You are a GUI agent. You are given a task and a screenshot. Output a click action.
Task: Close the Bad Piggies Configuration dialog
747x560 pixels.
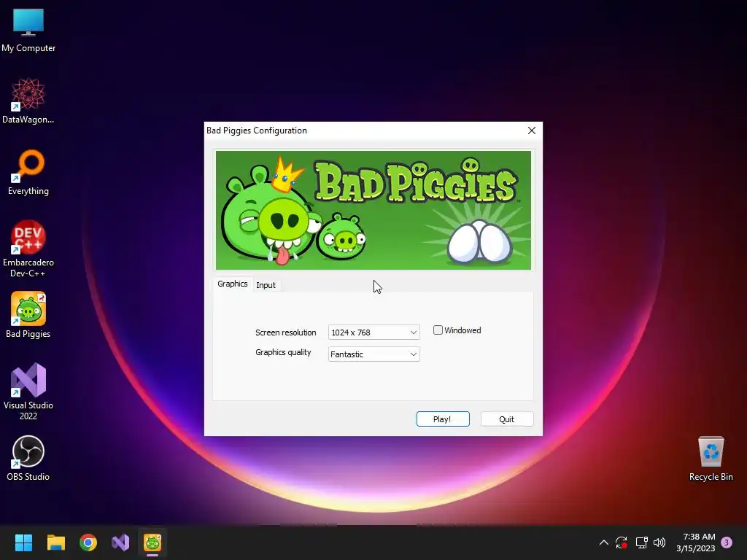coord(532,131)
